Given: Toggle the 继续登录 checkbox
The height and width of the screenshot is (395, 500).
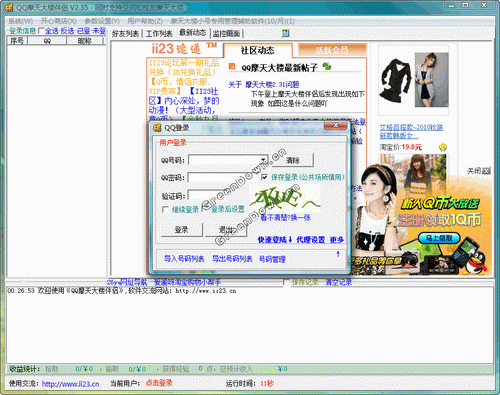Looking at the screenshot, I should (165, 209).
